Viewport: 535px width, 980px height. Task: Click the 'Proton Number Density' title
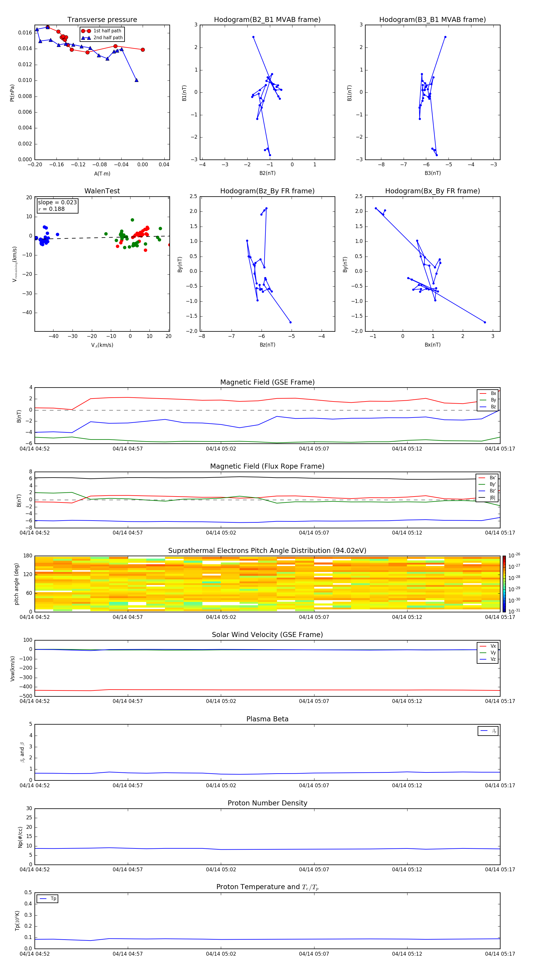pyautogui.click(x=267, y=803)
